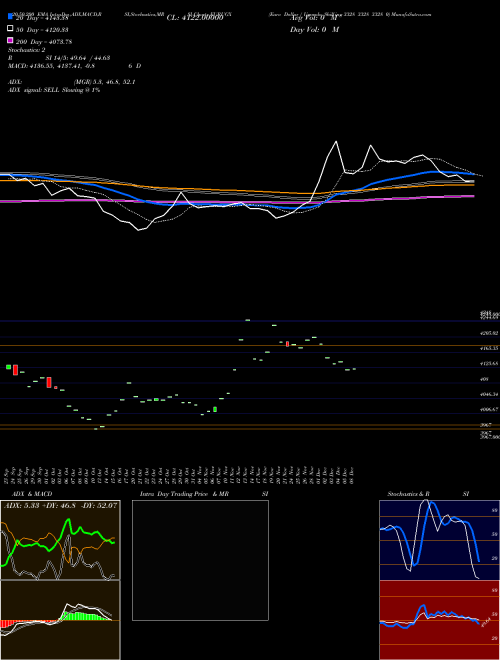Click the RSI 14/3 values line
Viewport: 500px width, 660px height.
[59, 58]
